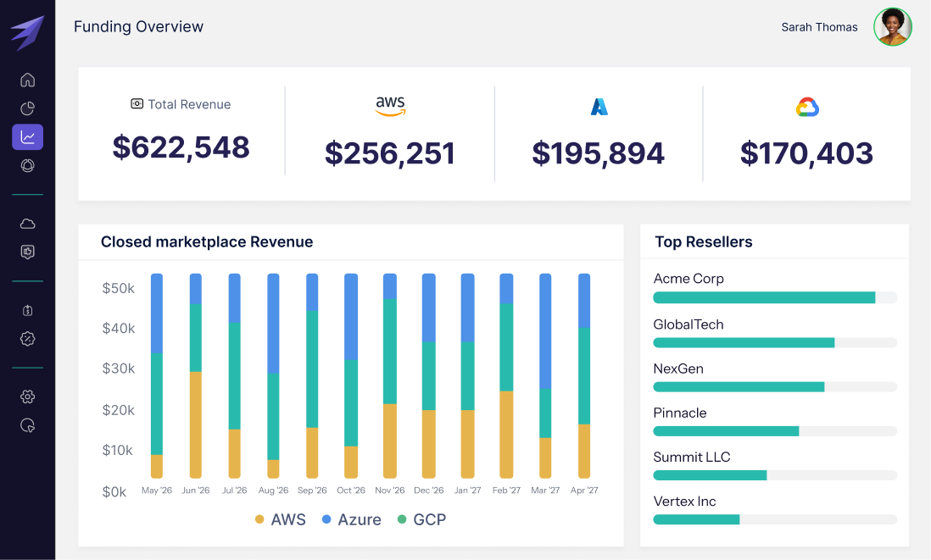Image resolution: width=931 pixels, height=560 pixels.
Task: Select the Jul '26 bar
Action: point(235,375)
